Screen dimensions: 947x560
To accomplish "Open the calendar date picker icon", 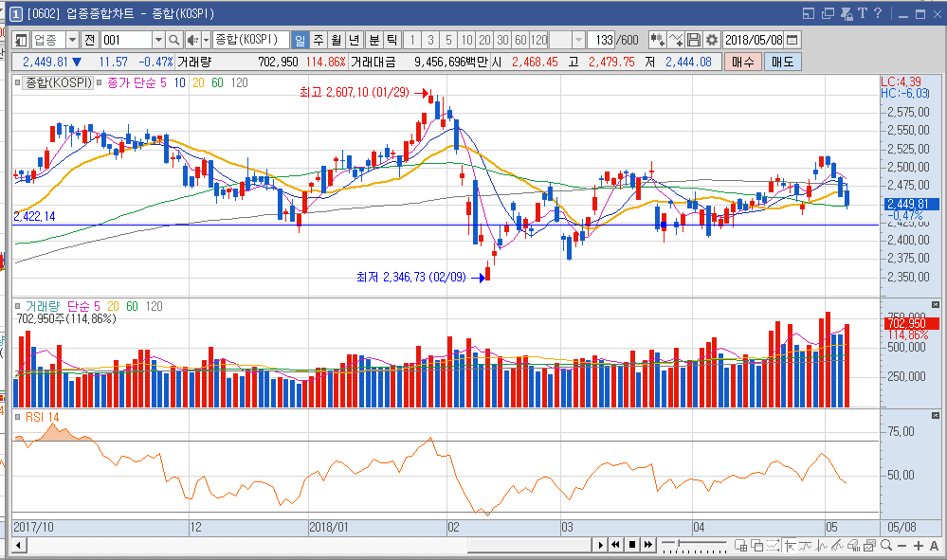I will 792,40.
